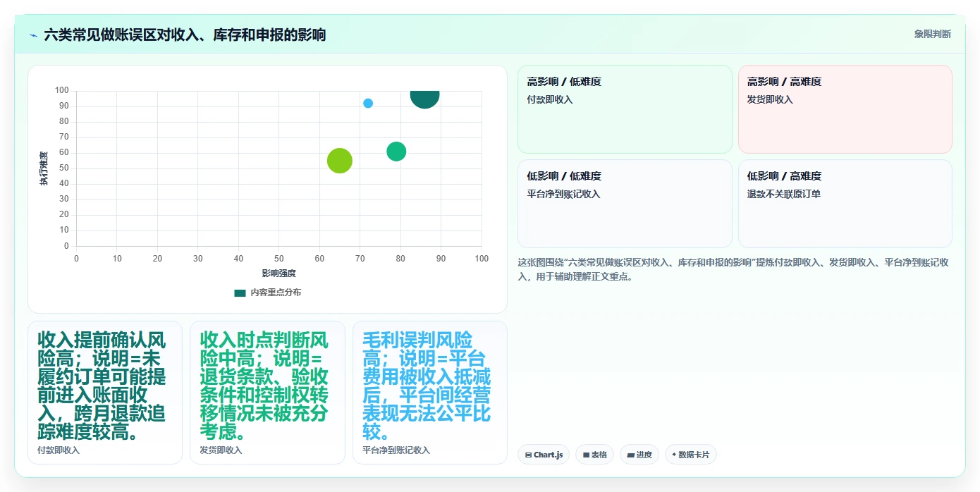Screen dimensions: 980x492
Task: Open the 毛利误判风险高 data card
Action: [x=430, y=393]
